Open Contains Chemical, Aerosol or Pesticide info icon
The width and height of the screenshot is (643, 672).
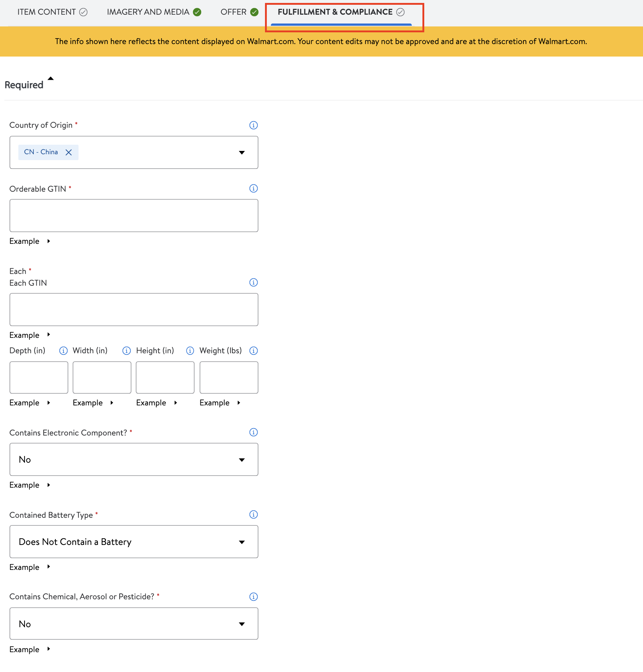(x=253, y=597)
